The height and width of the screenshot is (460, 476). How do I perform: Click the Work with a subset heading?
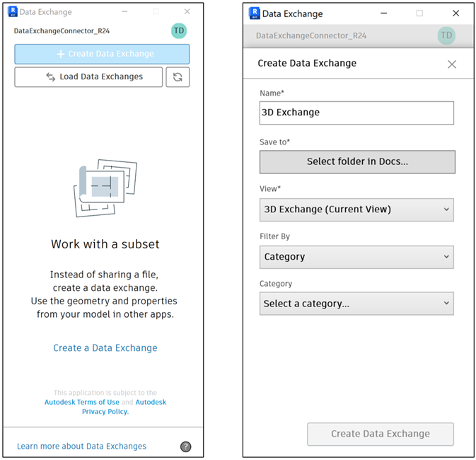click(105, 244)
